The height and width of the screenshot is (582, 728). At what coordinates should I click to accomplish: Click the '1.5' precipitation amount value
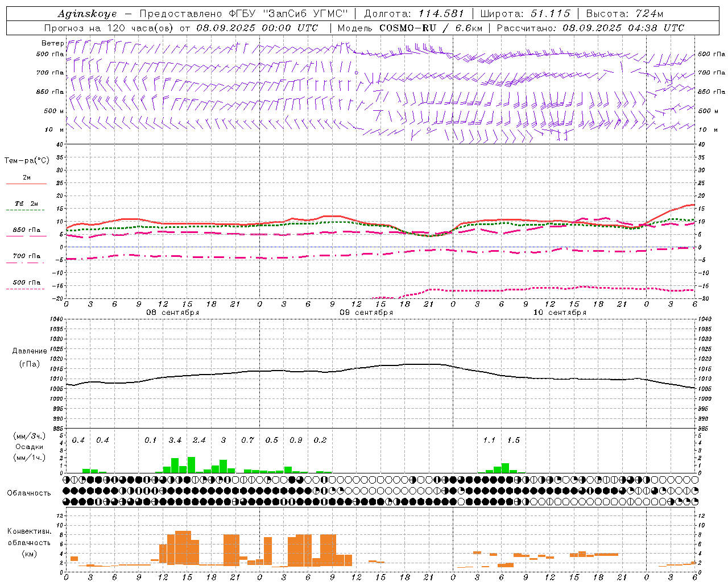(x=514, y=440)
